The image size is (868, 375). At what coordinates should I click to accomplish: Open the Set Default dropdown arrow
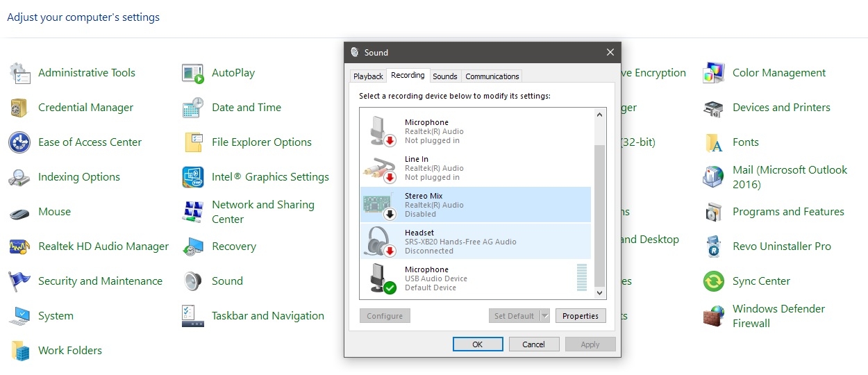point(545,316)
